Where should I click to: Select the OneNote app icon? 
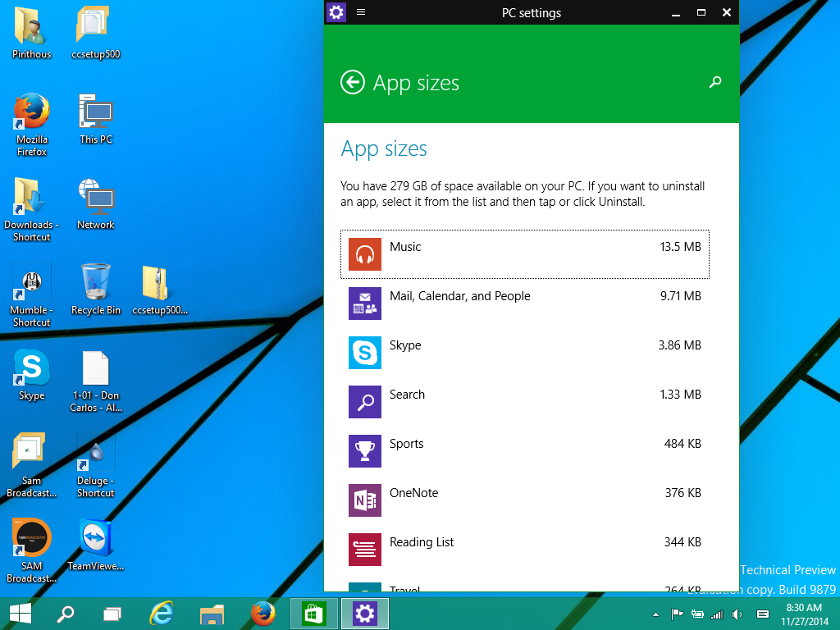pos(365,500)
